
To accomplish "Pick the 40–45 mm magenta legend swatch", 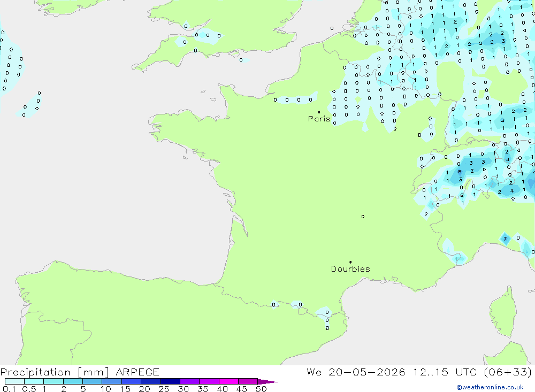I will tap(228, 381).
